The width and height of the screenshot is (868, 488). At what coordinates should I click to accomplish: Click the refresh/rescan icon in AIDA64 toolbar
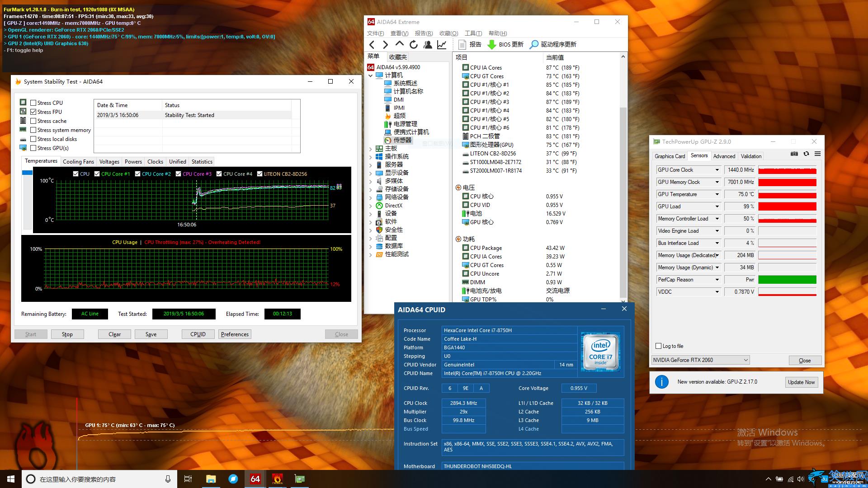[x=415, y=44]
